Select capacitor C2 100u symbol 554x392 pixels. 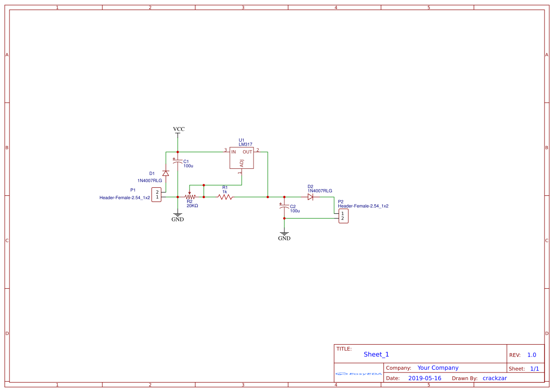285,208
